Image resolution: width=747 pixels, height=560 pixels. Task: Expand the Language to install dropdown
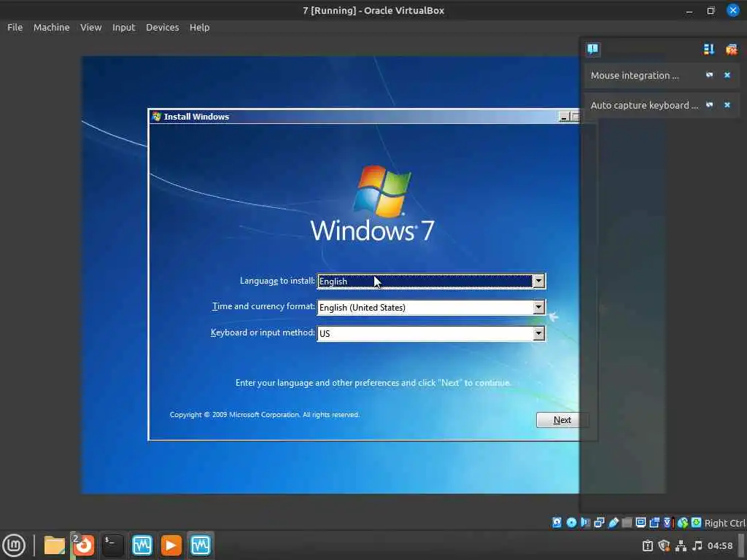(x=538, y=281)
